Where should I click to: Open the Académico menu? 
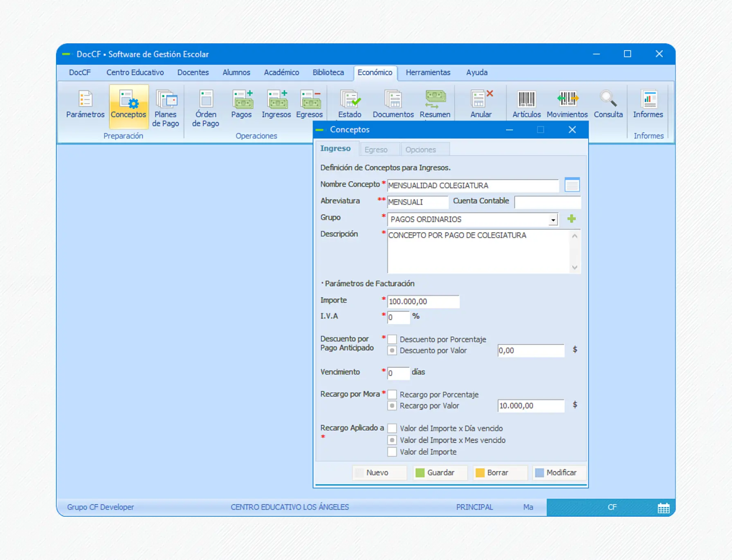281,72
